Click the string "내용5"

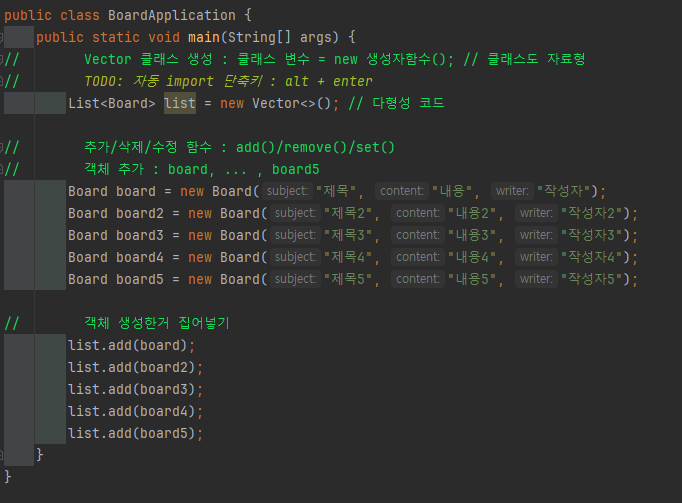471,279
